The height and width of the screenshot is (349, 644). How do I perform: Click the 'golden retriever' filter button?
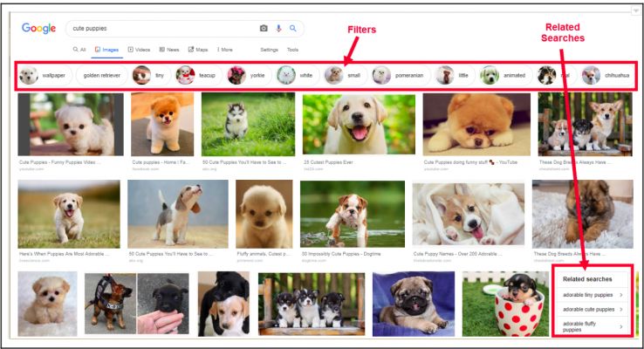pos(103,76)
